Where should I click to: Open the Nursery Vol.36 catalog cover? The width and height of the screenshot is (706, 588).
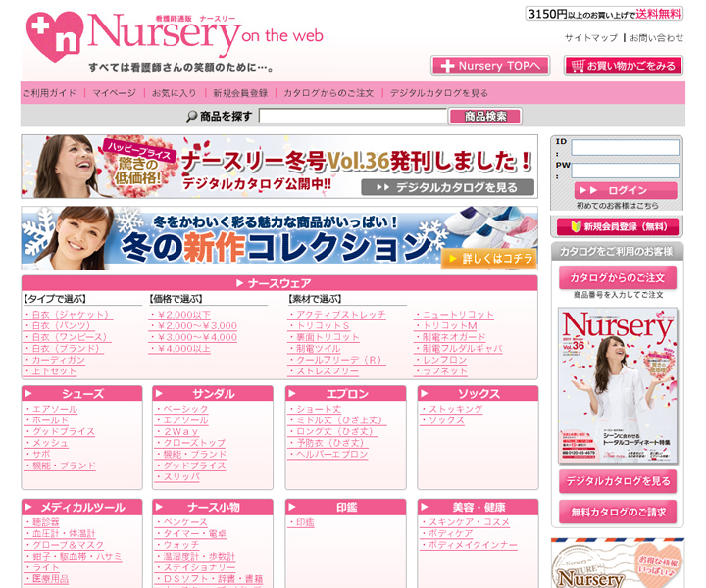[x=617, y=385]
